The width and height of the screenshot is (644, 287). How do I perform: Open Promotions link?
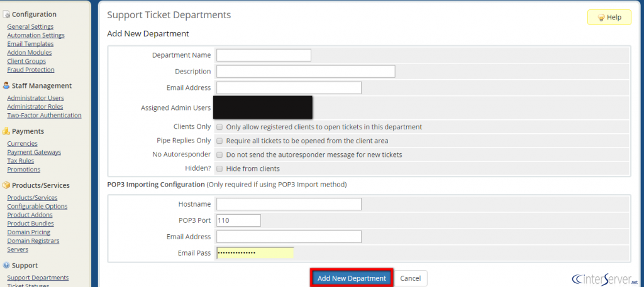[x=24, y=170]
